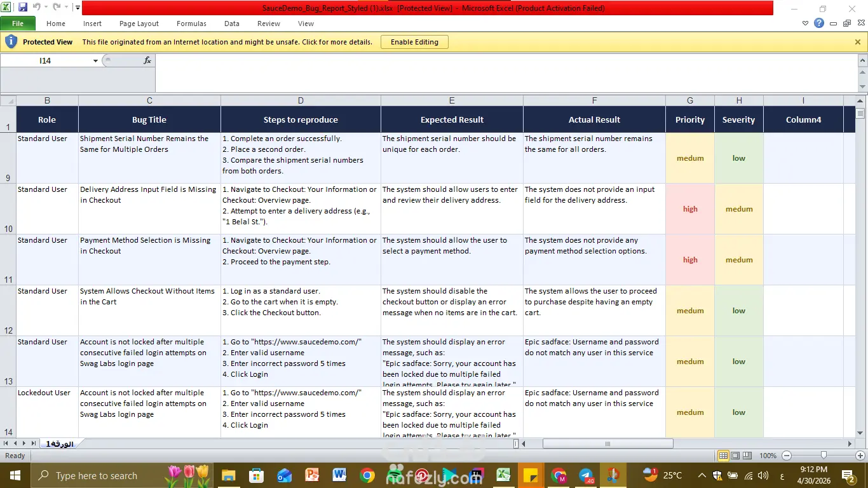Open the Undo history dropdown arrow
Image resolution: width=868 pixels, height=488 pixels.
[x=46, y=8]
